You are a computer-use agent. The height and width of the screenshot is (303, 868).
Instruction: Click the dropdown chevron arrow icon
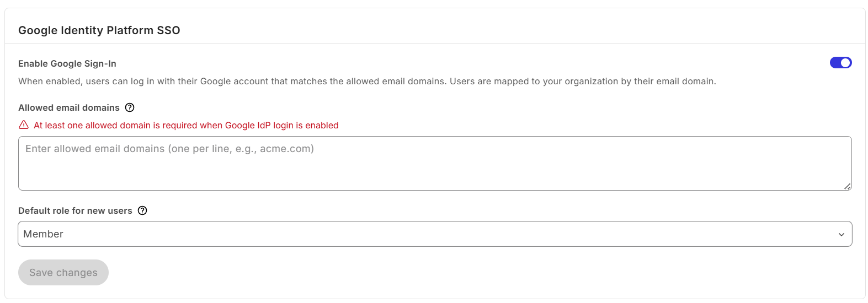click(x=842, y=234)
